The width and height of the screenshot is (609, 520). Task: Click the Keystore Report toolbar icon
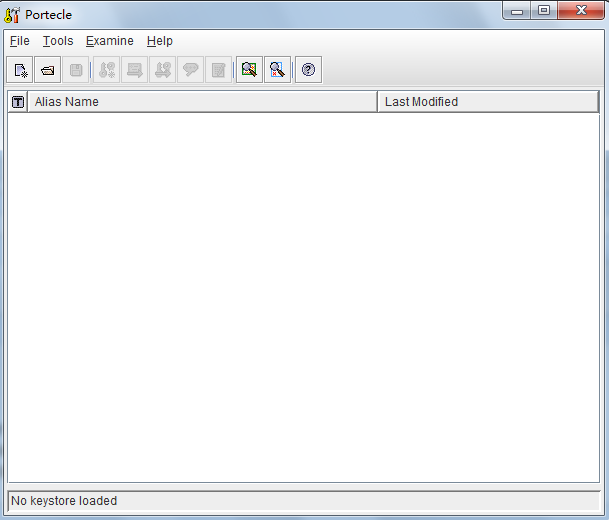pyautogui.click(x=218, y=70)
